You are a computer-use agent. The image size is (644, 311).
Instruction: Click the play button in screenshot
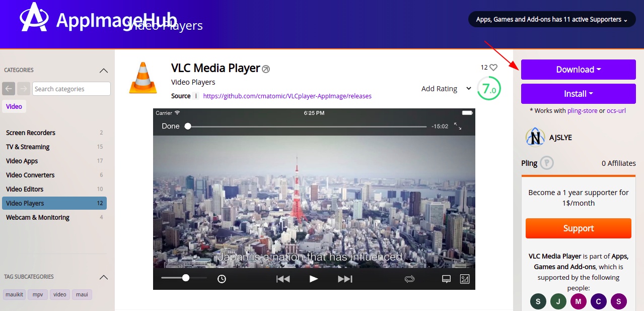(x=314, y=279)
